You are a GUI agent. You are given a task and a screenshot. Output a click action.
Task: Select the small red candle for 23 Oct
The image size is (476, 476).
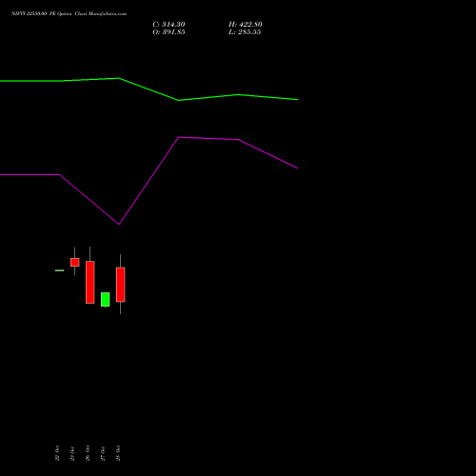[75, 262]
